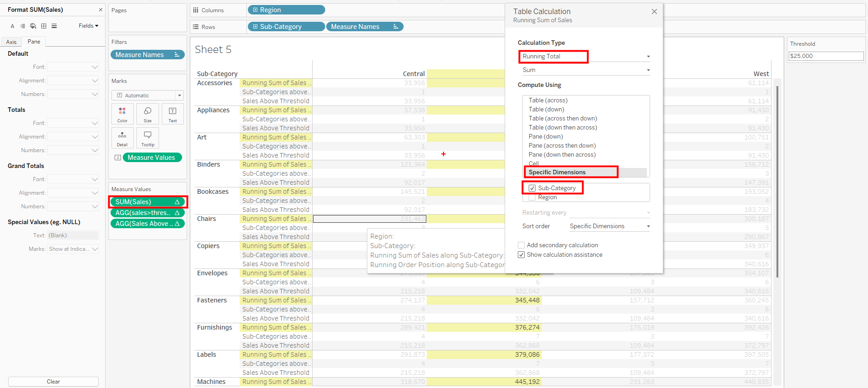The height and width of the screenshot is (388, 868).
Task: Open the Font formatting icon in Format pane
Action: coord(12,26)
